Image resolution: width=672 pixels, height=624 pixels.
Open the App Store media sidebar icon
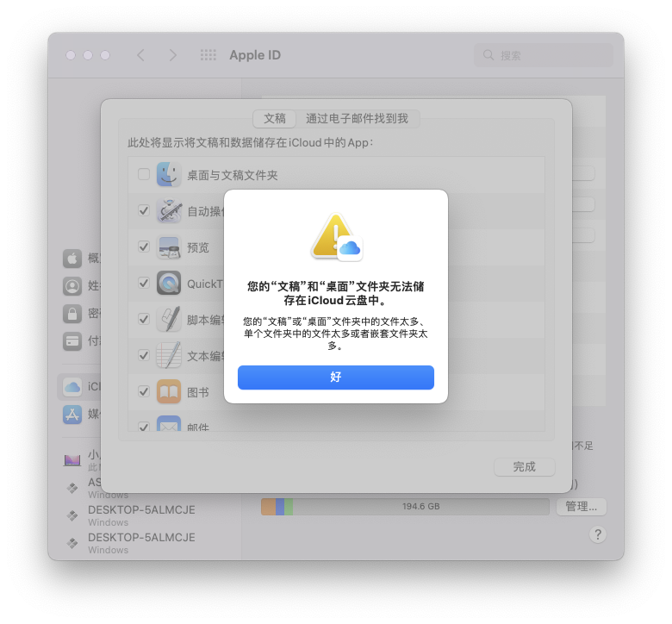click(72, 415)
